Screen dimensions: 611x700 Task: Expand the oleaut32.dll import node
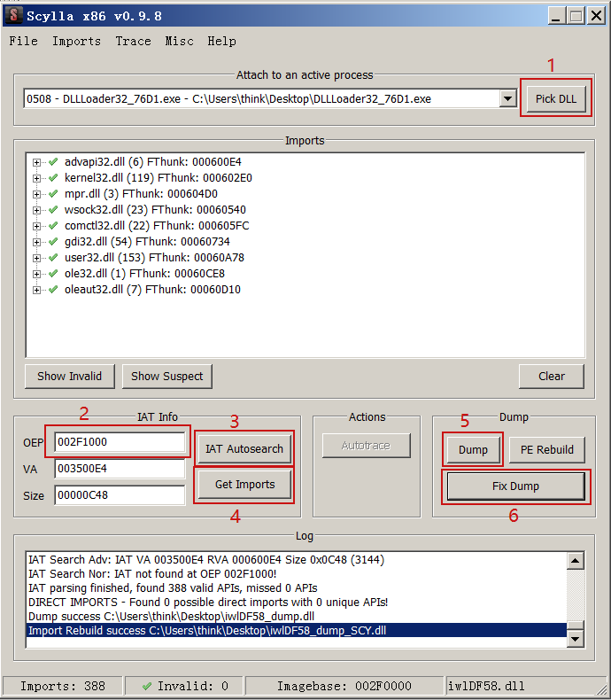click(x=36, y=290)
